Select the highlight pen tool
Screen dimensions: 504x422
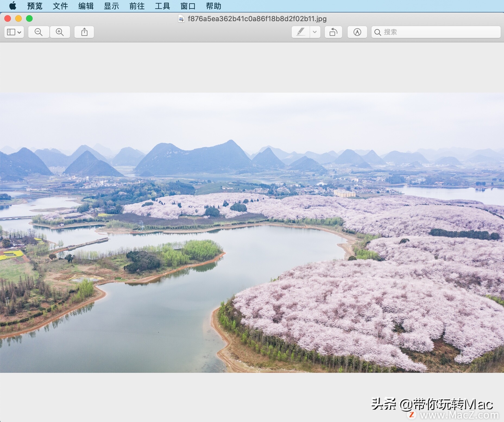pos(300,32)
